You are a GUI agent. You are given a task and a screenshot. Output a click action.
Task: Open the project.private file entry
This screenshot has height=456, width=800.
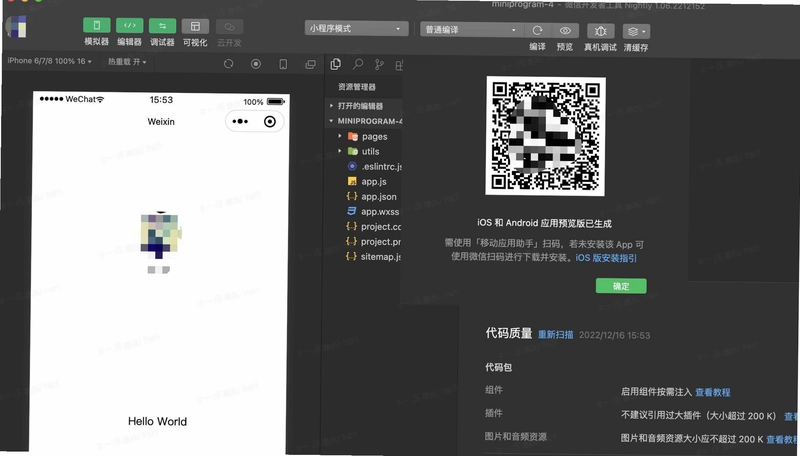pyautogui.click(x=374, y=241)
